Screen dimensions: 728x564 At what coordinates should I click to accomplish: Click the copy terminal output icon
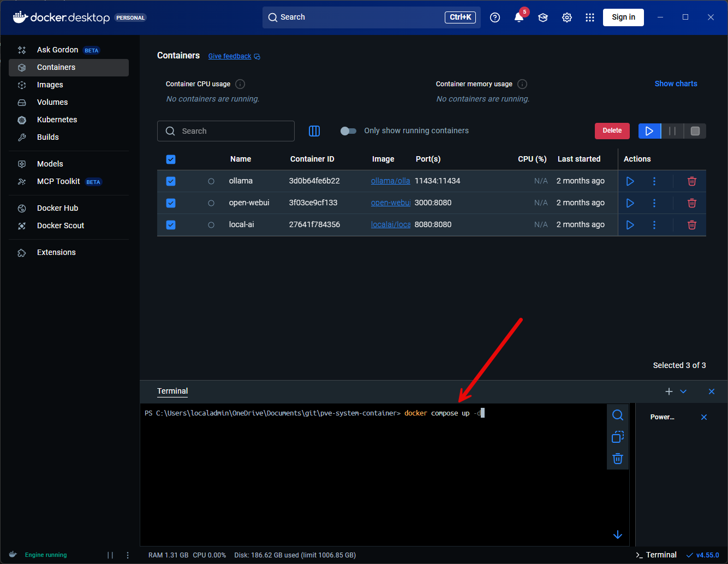[x=618, y=437]
